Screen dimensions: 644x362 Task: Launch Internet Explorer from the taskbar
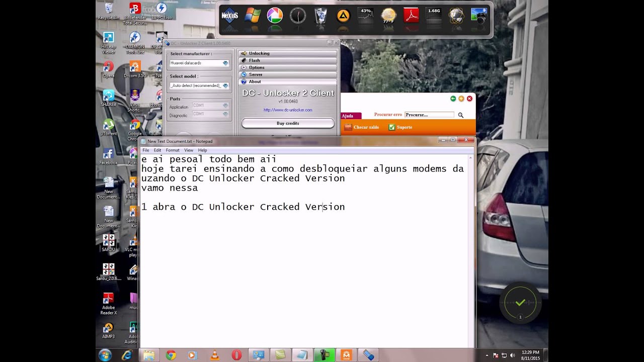127,355
